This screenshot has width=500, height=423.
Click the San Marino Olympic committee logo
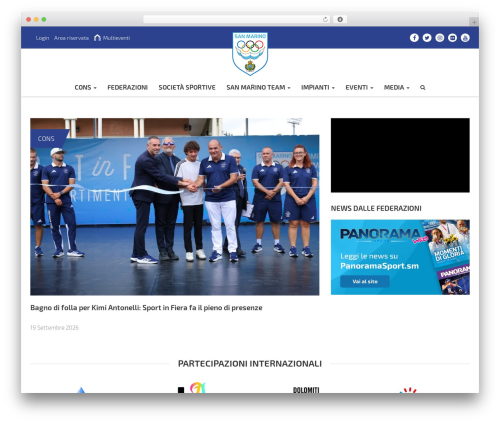tap(250, 53)
